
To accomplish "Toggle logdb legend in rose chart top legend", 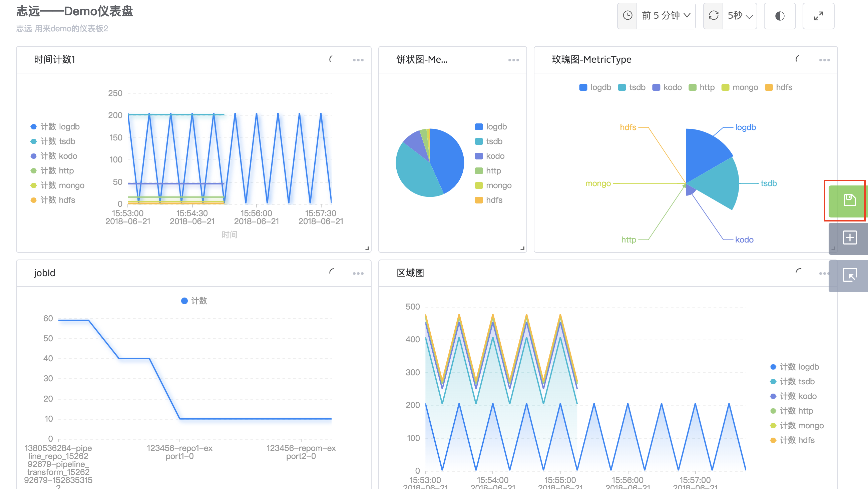I will (595, 87).
